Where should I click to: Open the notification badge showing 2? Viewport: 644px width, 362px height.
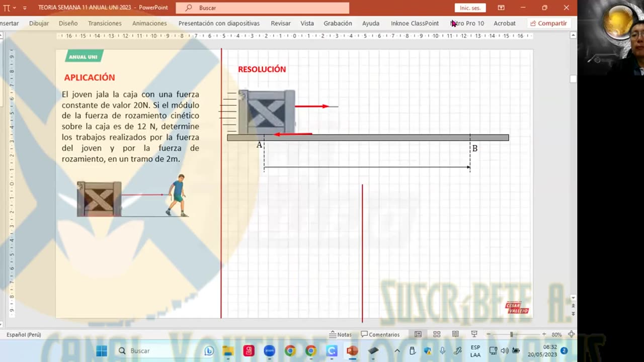564,350
